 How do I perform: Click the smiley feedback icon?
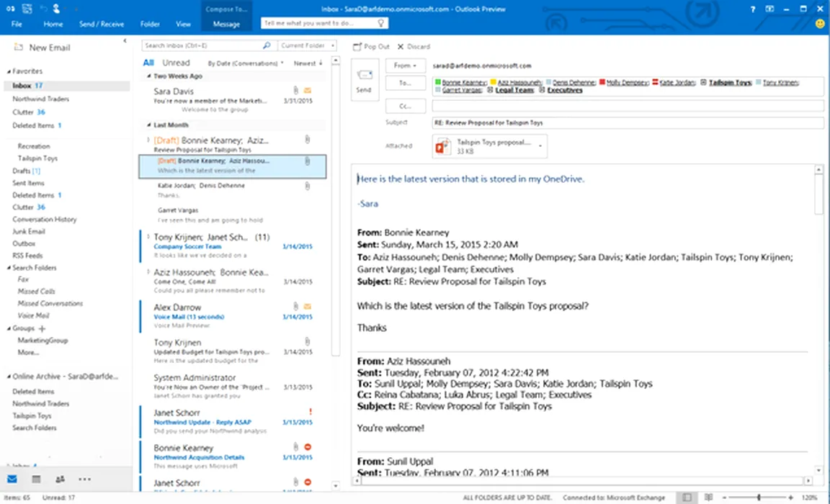pos(820,24)
